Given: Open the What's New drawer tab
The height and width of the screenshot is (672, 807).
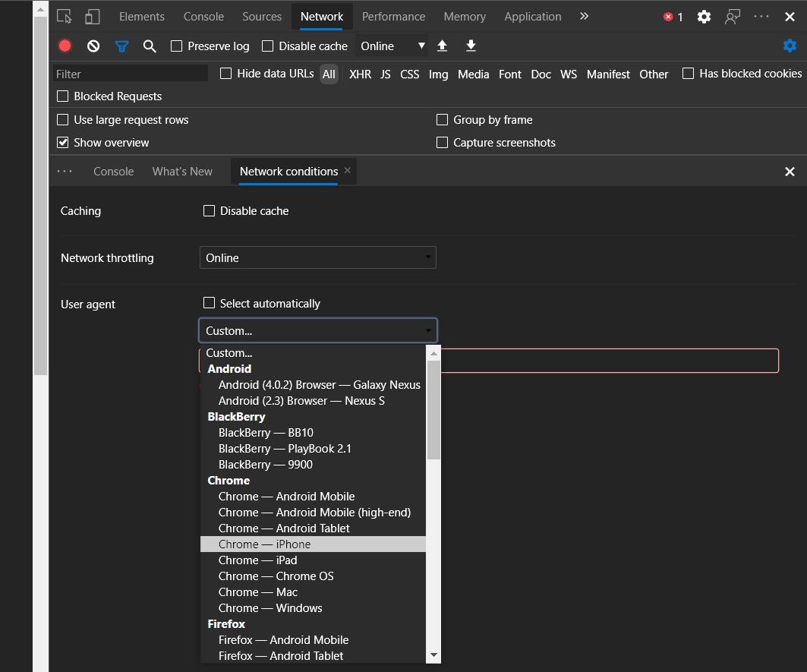Looking at the screenshot, I should tap(182, 172).
